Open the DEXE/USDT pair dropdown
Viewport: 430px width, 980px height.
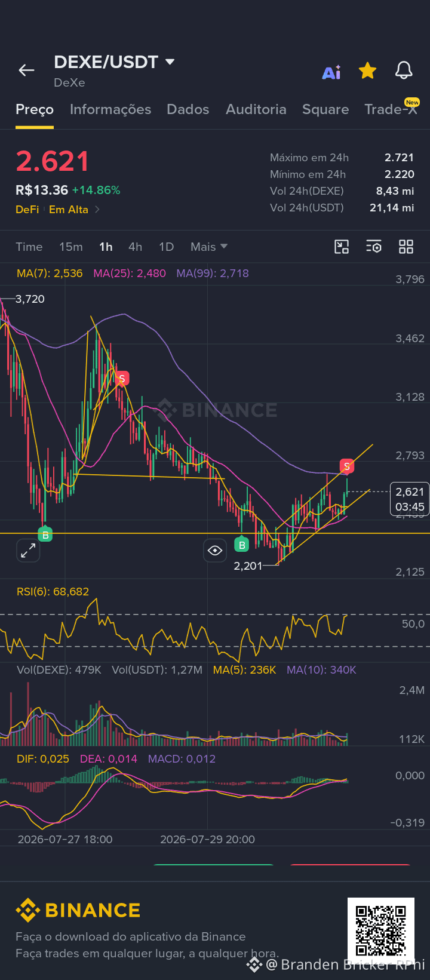(x=114, y=62)
